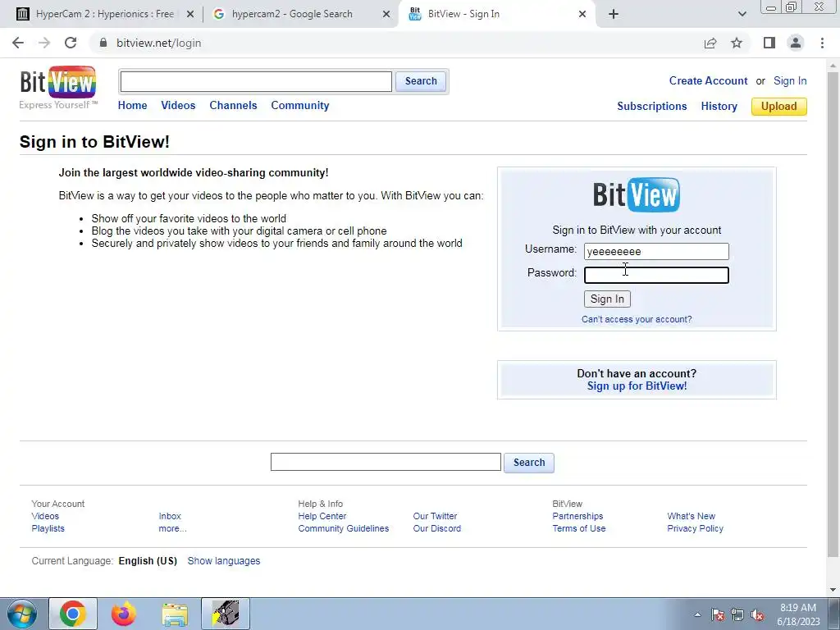Open History link
The image size is (840, 630).
719,106
